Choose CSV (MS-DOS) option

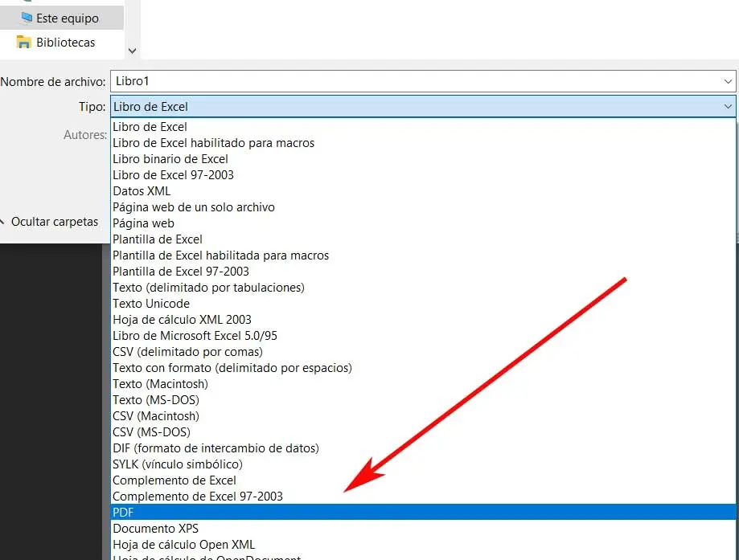pos(423,432)
